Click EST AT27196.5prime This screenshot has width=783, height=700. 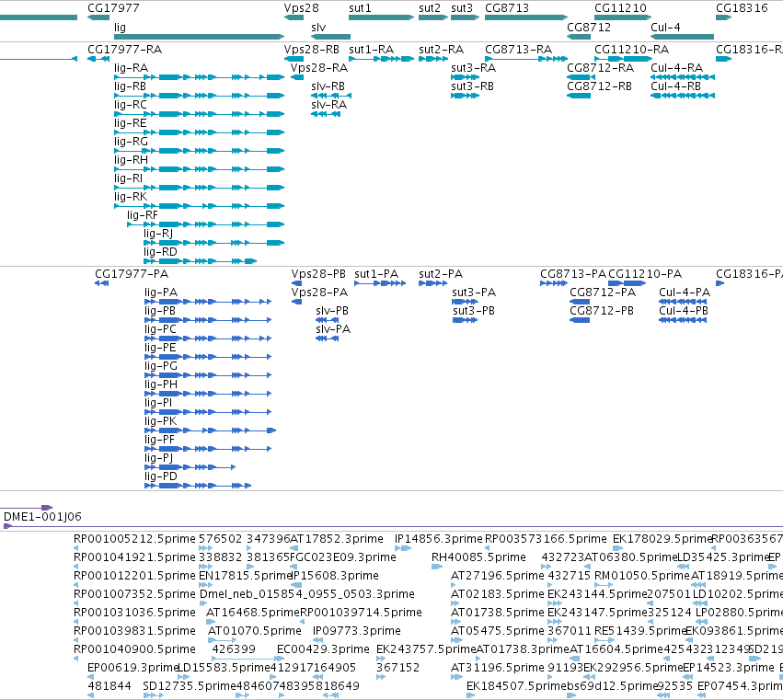tap(498, 575)
